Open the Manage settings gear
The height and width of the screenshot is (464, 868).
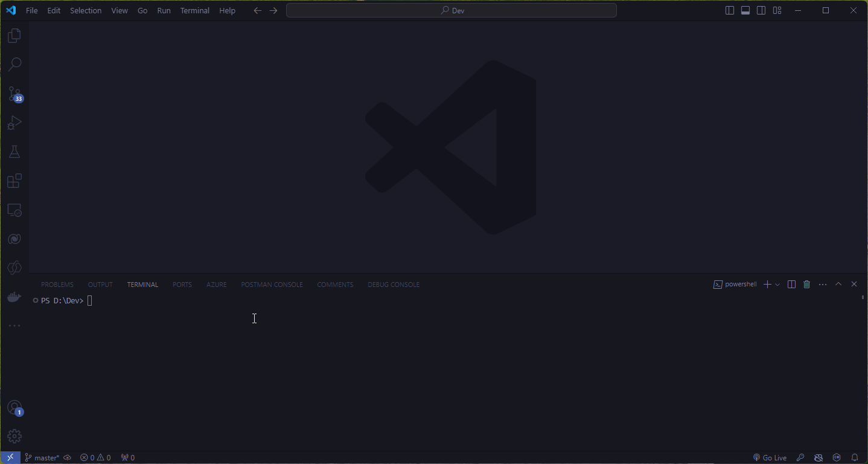pyautogui.click(x=14, y=436)
